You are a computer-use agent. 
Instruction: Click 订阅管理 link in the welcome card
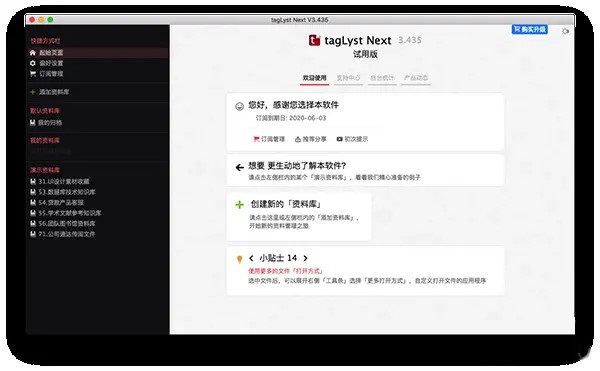pyautogui.click(x=269, y=139)
